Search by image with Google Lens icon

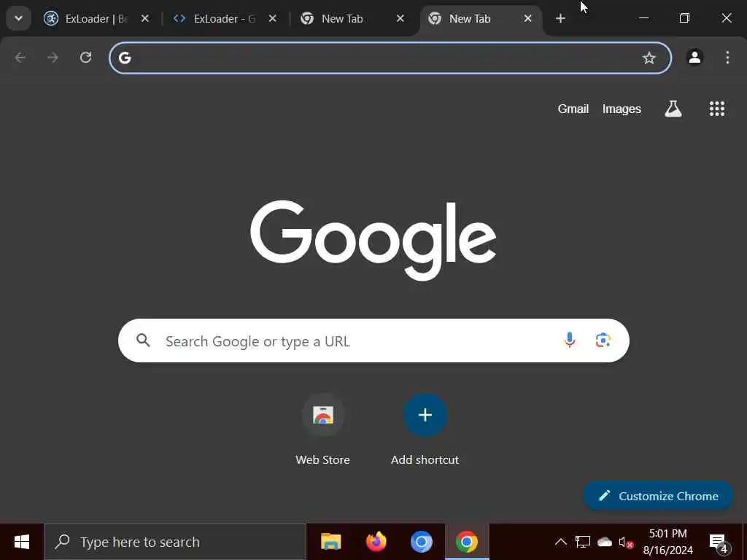click(x=603, y=340)
